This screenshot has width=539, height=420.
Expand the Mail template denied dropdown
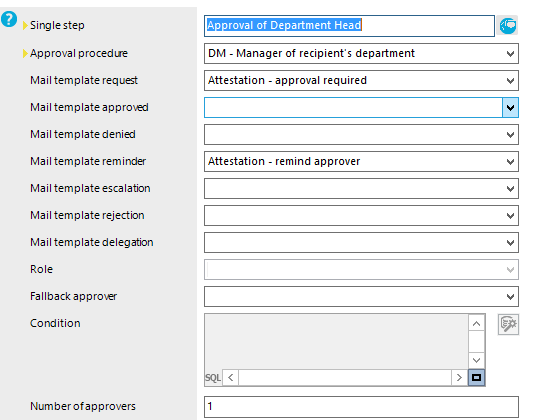510,134
